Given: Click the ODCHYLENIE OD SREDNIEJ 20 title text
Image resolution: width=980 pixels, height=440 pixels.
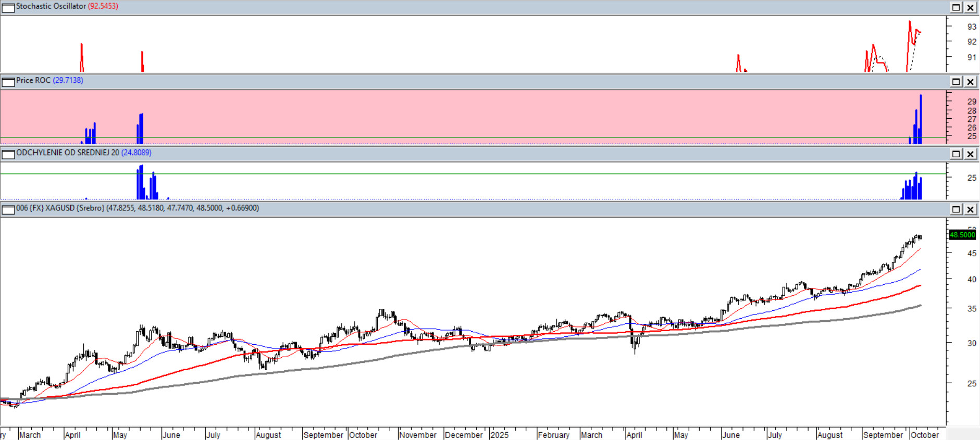Looking at the screenshot, I should 68,153.
